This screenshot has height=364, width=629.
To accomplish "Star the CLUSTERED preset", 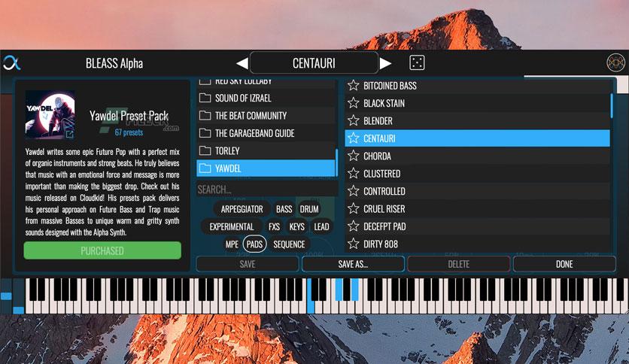I will (354, 174).
